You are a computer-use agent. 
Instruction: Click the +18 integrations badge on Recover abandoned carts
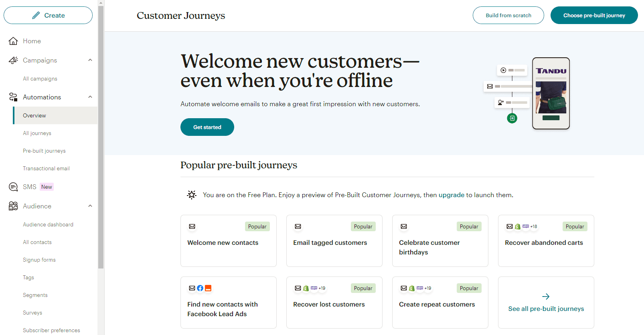pos(533,226)
